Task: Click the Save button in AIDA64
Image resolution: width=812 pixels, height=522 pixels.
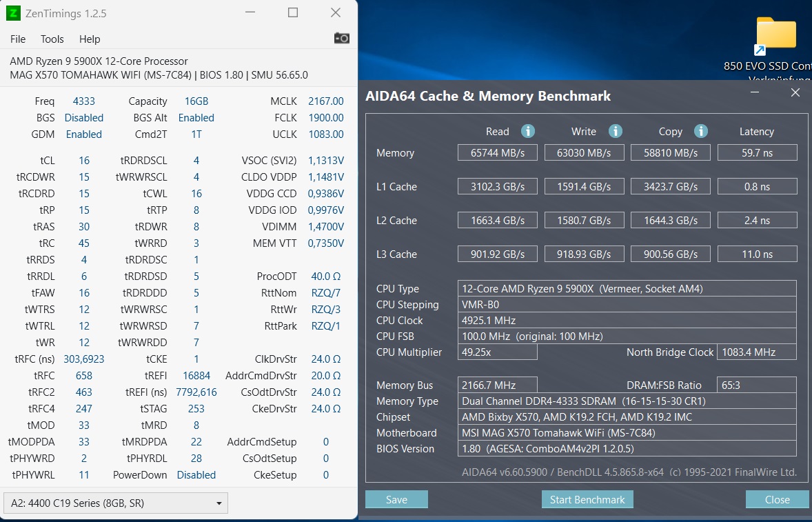Action: [x=396, y=500]
